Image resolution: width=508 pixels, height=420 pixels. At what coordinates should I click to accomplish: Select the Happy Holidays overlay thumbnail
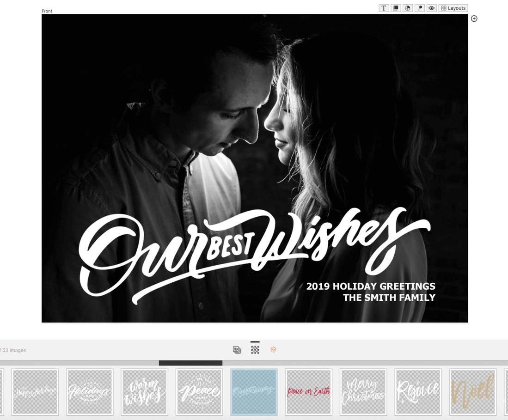pyautogui.click(x=35, y=392)
